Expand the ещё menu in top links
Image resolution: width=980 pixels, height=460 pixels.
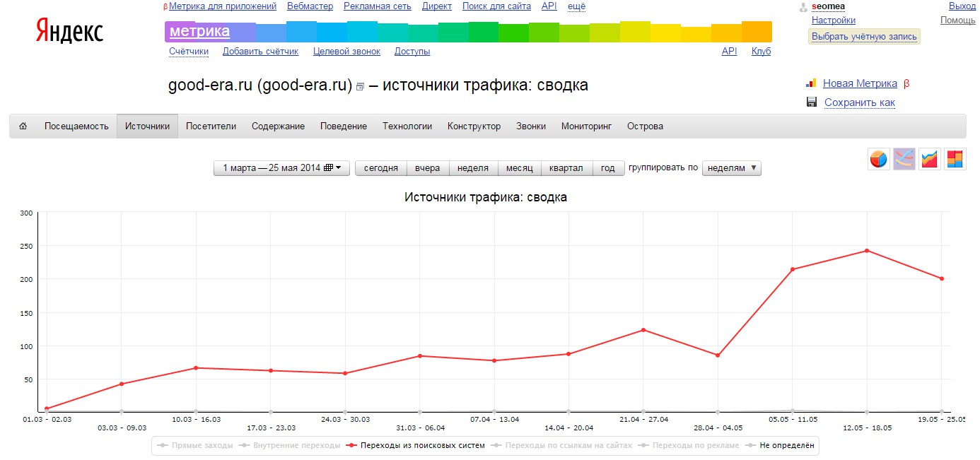point(576,6)
